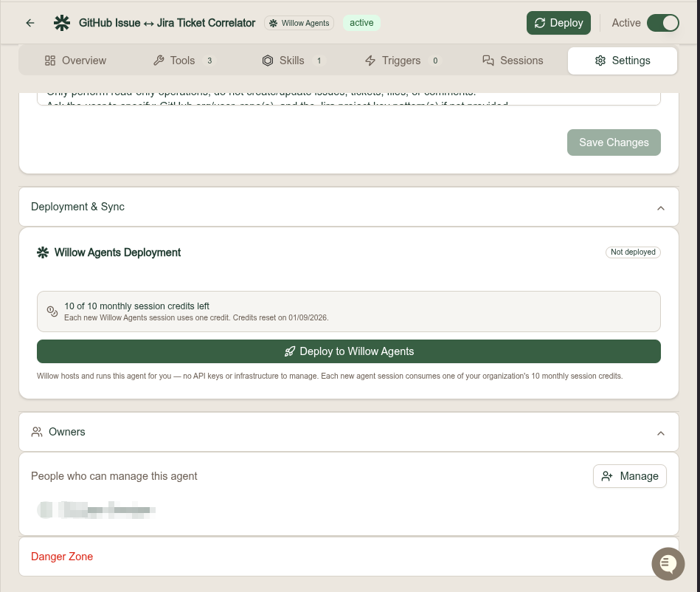
Task: Select the Settings tab
Action: 623,61
